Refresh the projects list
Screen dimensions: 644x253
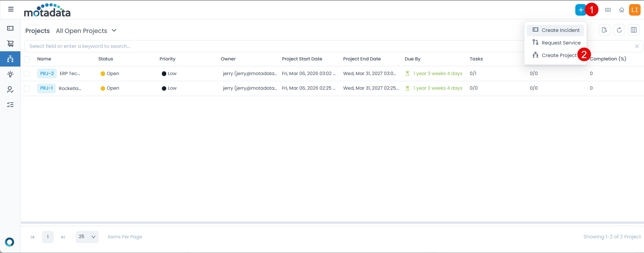pyautogui.click(x=619, y=30)
